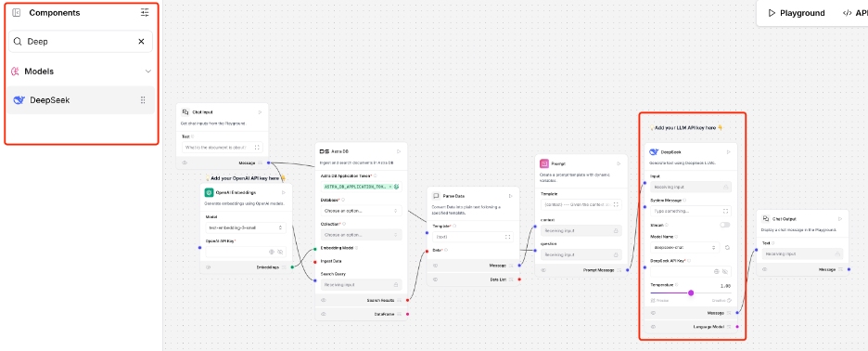This screenshot has height=351, width=868.
Task: Inspect Data List output eye
Action: pyautogui.click(x=435, y=279)
